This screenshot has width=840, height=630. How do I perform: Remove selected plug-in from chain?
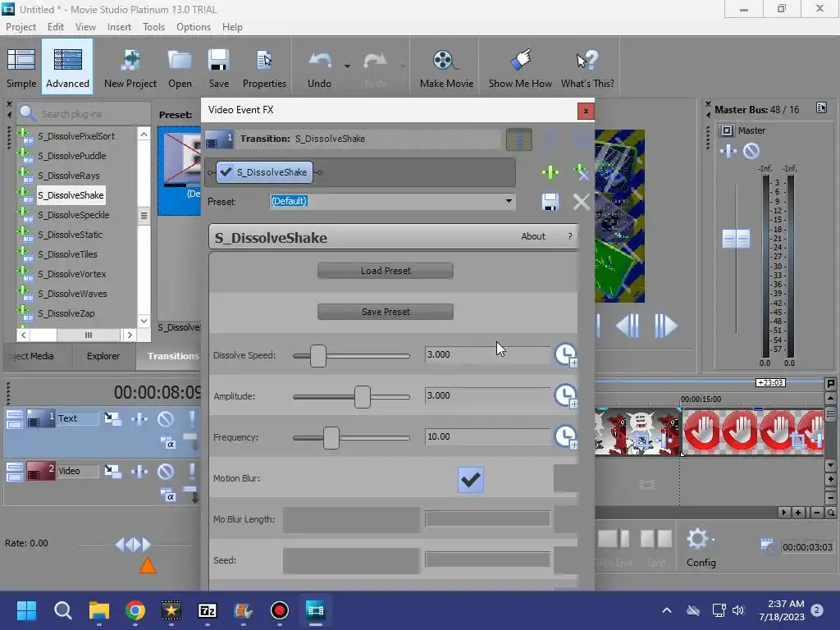581,172
